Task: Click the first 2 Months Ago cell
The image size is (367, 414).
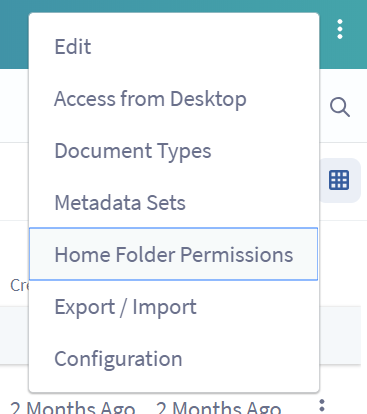Action: pos(72,408)
